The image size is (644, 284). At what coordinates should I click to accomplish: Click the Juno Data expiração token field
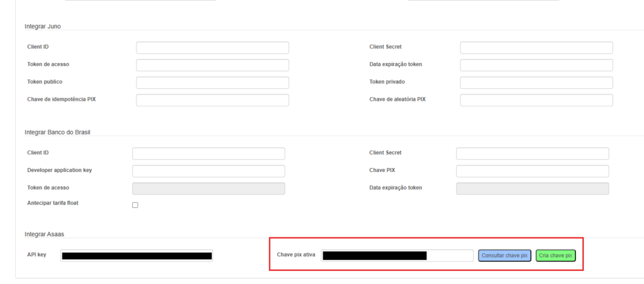click(536, 65)
